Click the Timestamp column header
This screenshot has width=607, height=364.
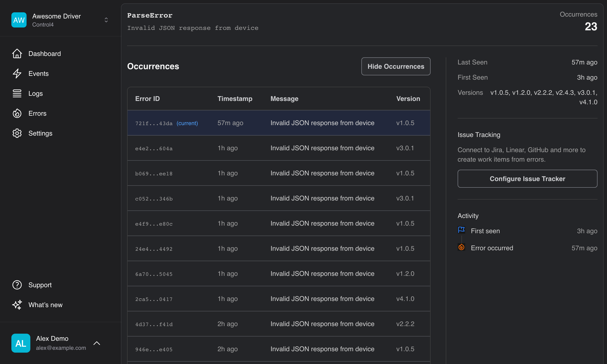[235, 99]
